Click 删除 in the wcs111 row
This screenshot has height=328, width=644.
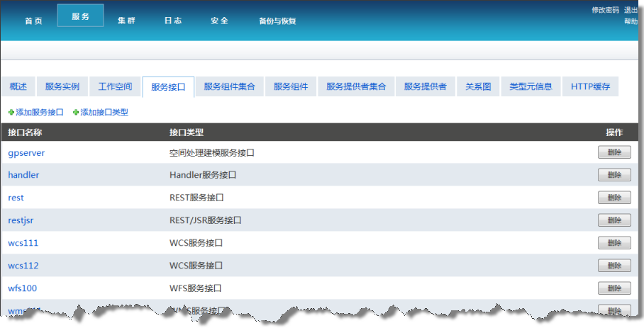point(614,243)
